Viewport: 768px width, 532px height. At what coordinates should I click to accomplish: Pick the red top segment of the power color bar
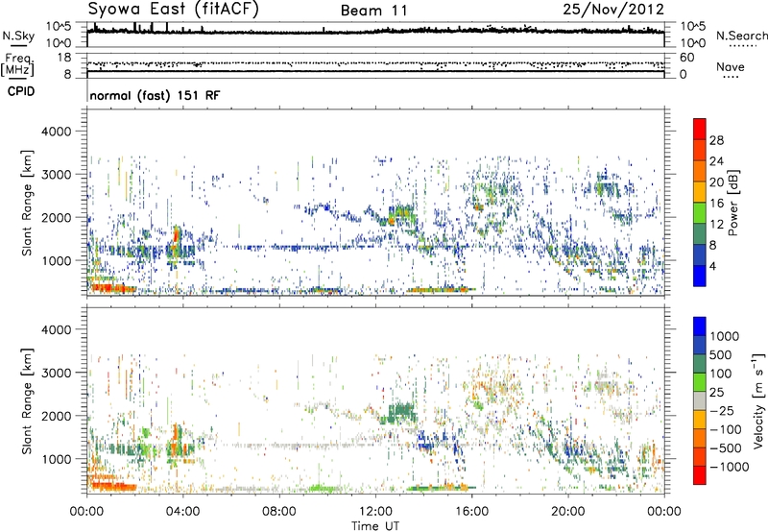(700, 130)
